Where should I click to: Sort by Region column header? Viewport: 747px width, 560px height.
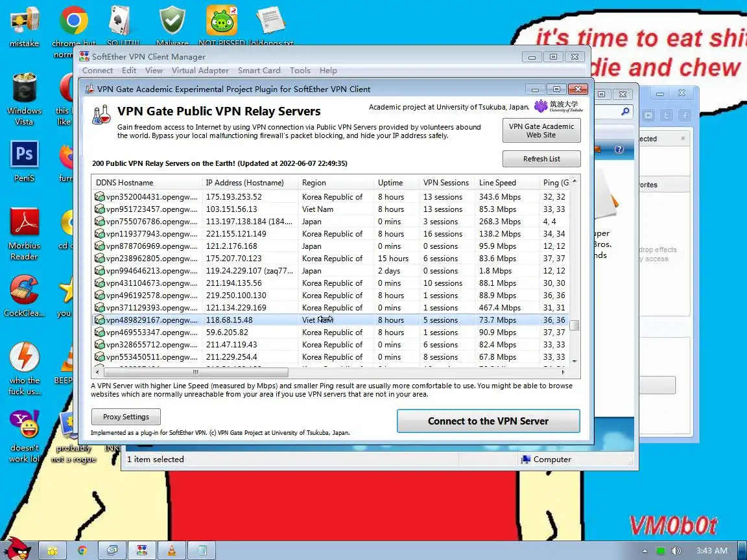337,182
